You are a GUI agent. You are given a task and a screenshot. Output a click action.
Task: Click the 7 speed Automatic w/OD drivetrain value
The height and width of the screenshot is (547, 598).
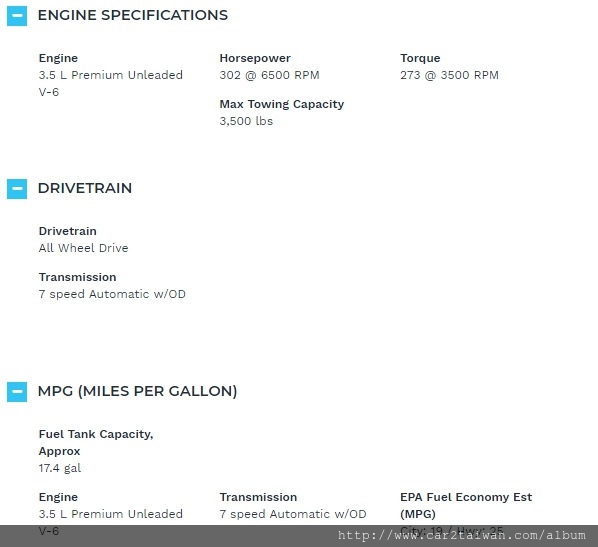[x=112, y=294]
